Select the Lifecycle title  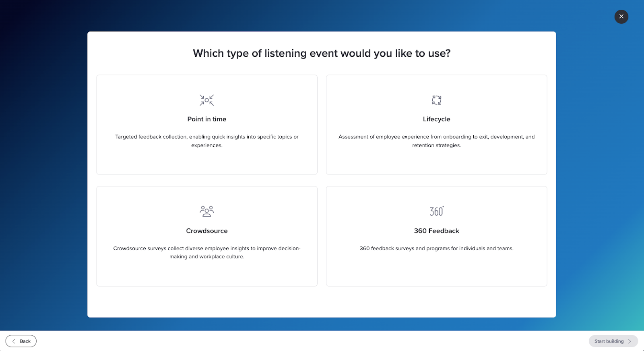[x=436, y=119]
